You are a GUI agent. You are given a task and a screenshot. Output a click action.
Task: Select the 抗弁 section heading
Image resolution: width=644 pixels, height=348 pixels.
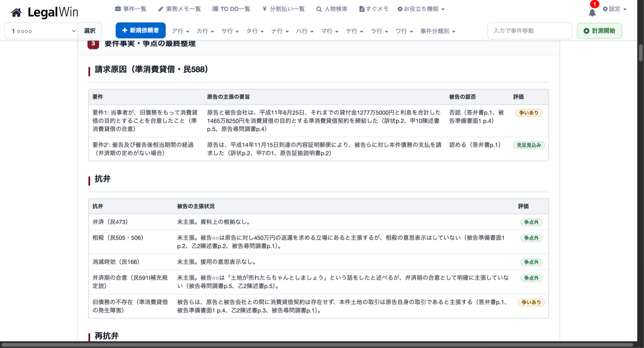tap(103, 179)
